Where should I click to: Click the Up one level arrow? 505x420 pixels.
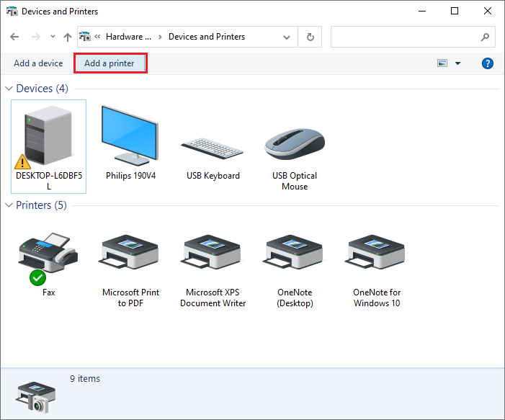(67, 37)
